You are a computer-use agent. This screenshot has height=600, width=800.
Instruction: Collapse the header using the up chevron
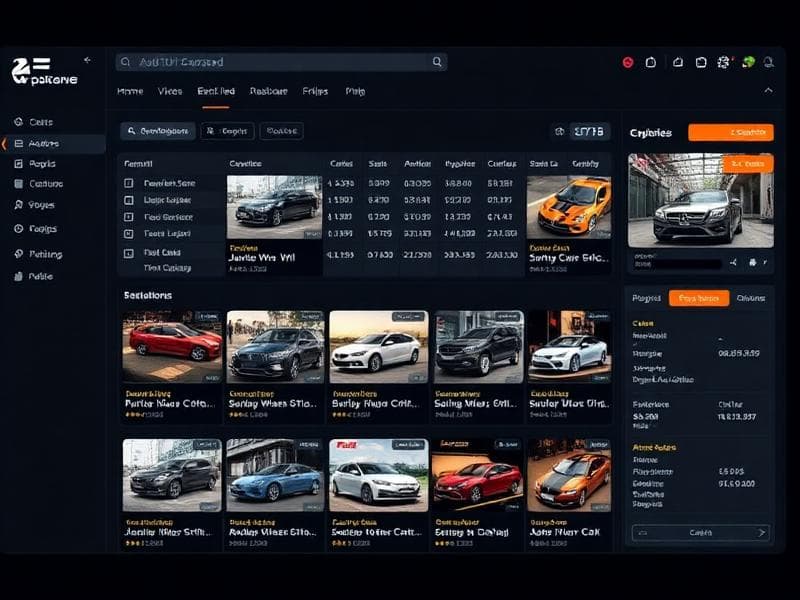pos(768,90)
